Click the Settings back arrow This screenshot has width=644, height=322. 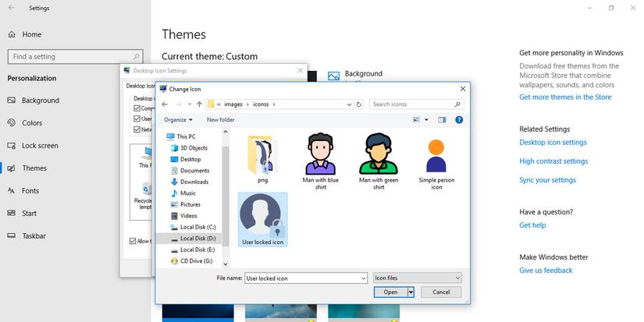(x=11, y=8)
